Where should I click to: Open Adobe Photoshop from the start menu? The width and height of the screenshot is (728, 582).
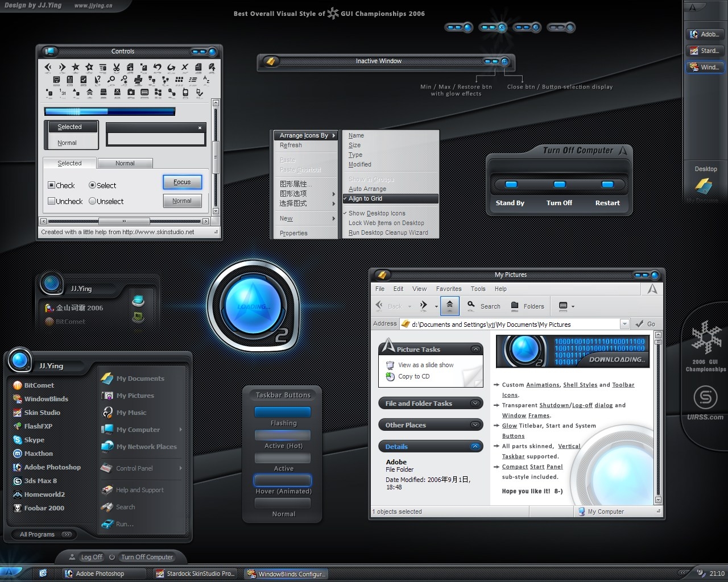point(47,467)
